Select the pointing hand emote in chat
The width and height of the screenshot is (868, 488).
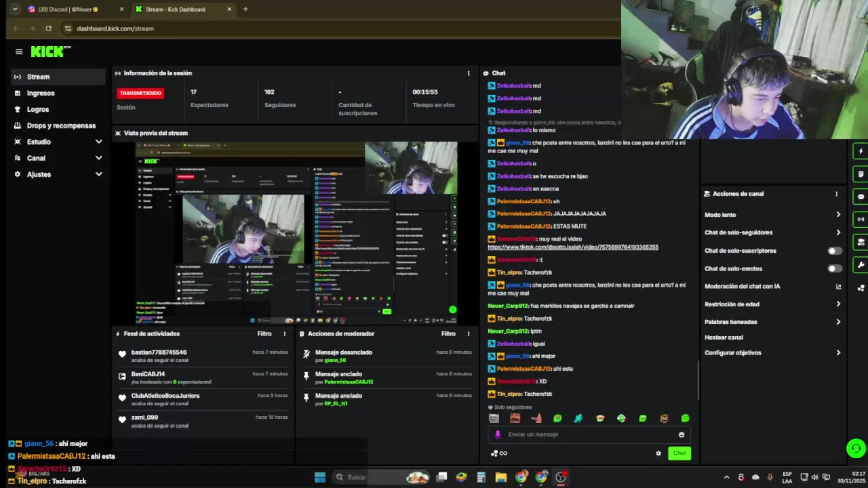point(536,418)
